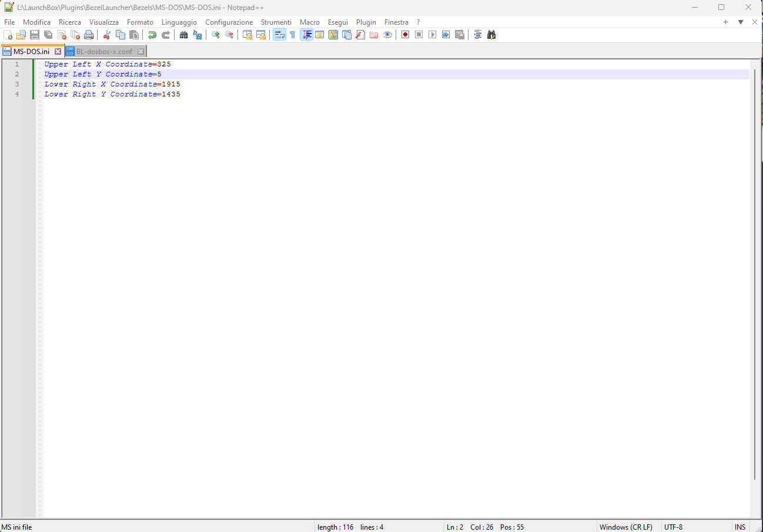This screenshot has width=763, height=532.
Task: Open the Plugin menu
Action: point(366,22)
